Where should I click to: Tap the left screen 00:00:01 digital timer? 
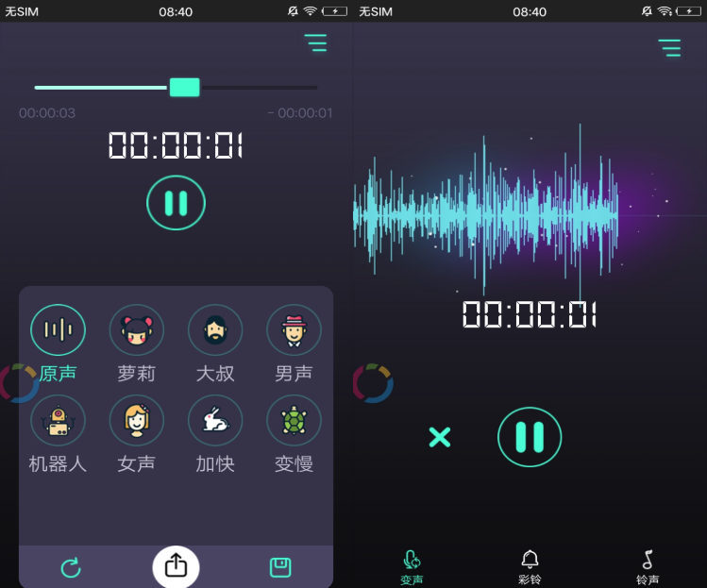tap(176, 145)
